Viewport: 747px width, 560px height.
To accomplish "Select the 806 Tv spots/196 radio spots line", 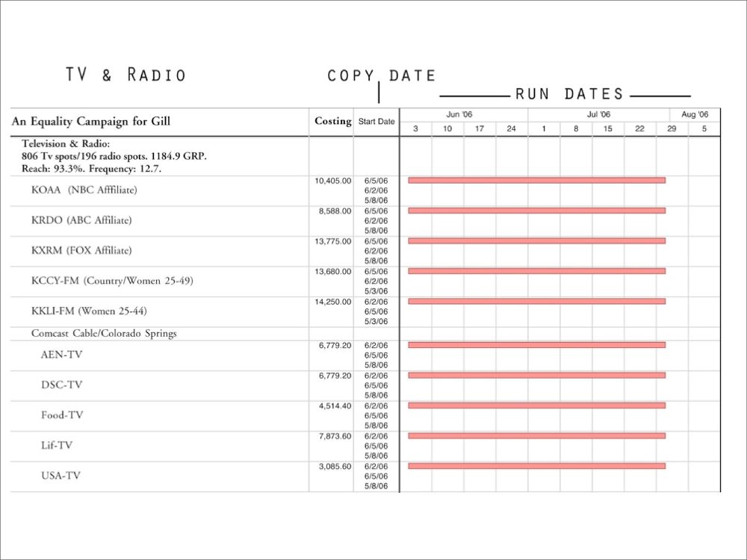I will [x=114, y=156].
